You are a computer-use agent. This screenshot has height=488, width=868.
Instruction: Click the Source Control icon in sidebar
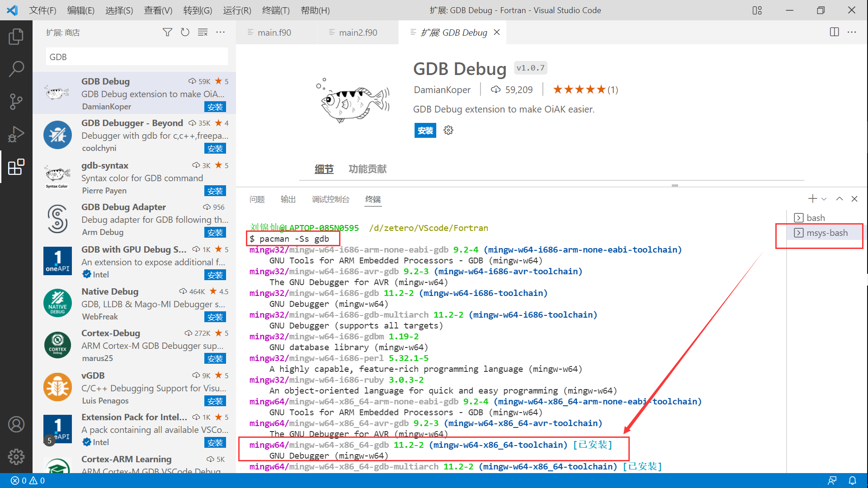16,101
